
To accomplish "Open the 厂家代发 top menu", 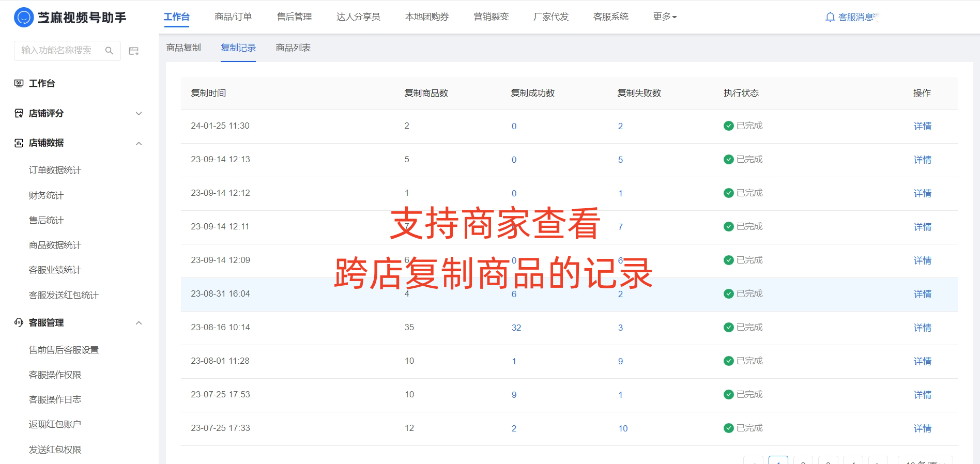I will [x=551, y=17].
